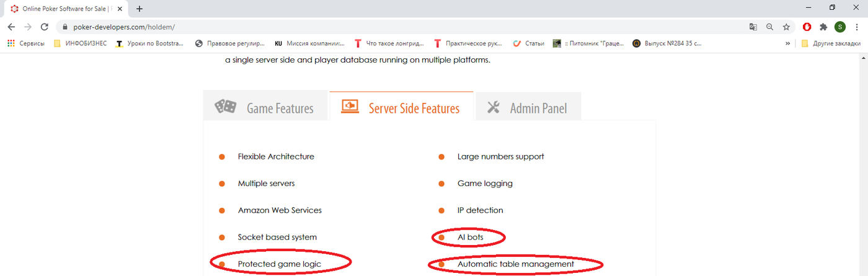Viewport: 868px width, 276px height.
Task: Reload the poker-developers page
Action: coord(45,27)
